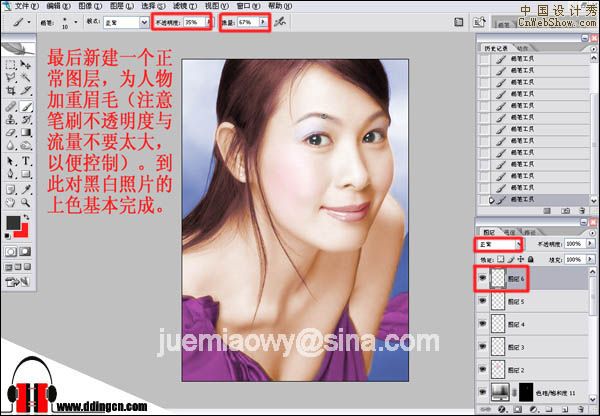Create new adjustment layer button
Screen dimensions: 600x416
tap(533, 409)
